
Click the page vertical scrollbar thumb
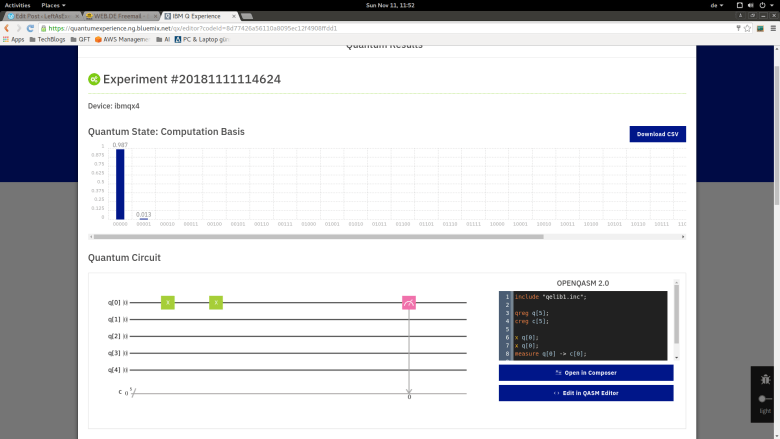point(777,134)
